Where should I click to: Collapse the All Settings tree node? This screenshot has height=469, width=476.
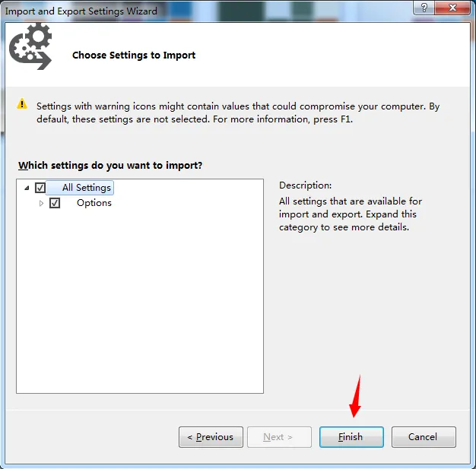tap(27, 188)
